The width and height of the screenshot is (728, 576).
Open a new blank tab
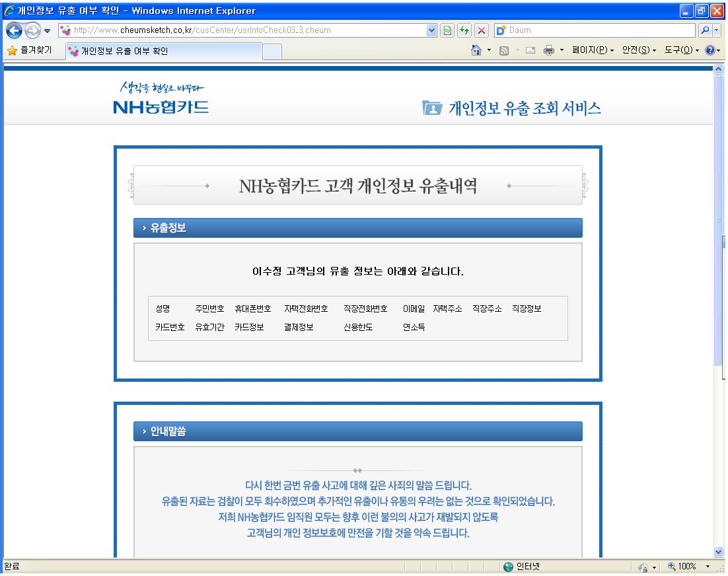[272, 52]
